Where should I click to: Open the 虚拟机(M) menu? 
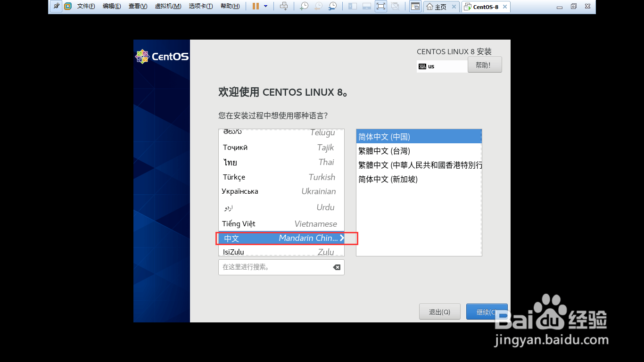(x=168, y=7)
